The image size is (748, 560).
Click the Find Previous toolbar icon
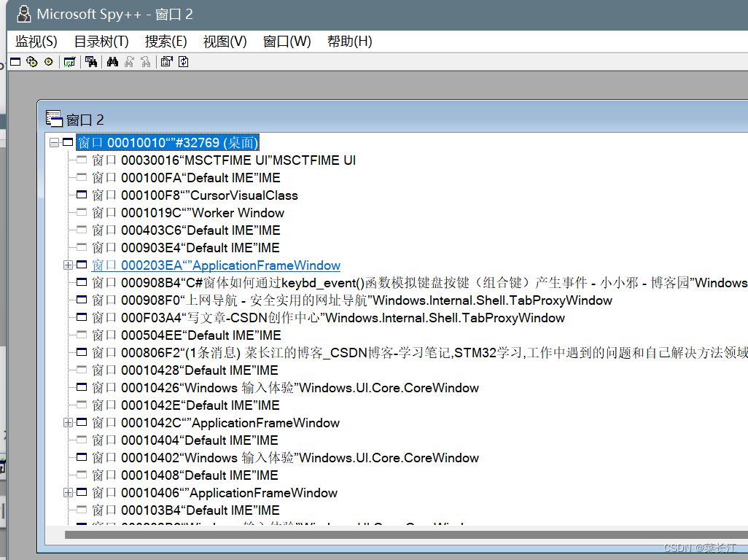pyautogui.click(x=146, y=62)
